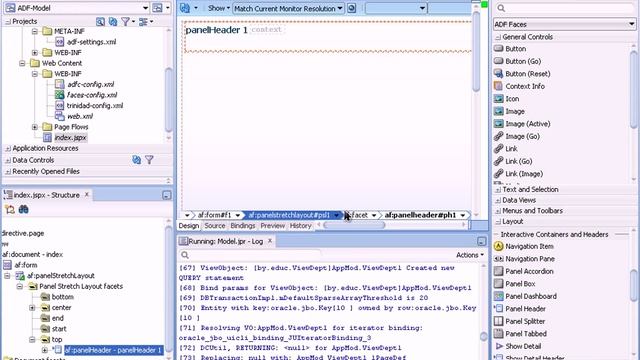Click the Data Controls refresh icon
This screenshot has height=360, width=640.
click(x=137, y=160)
